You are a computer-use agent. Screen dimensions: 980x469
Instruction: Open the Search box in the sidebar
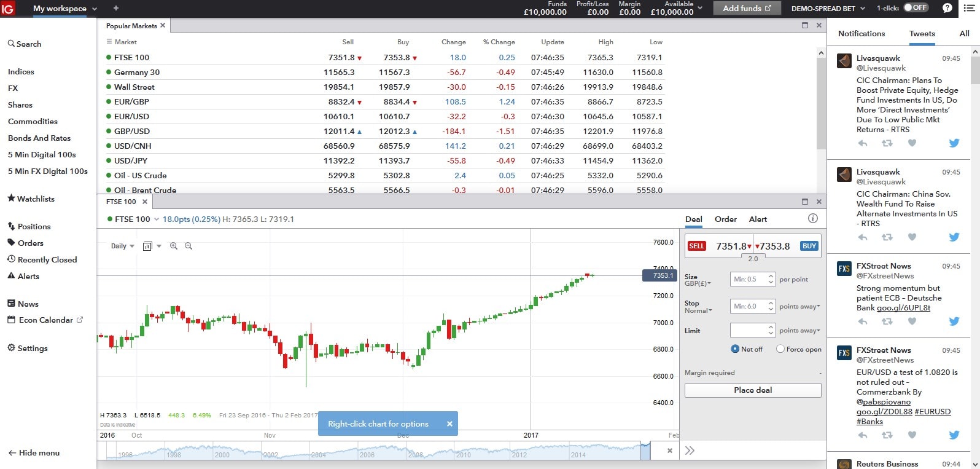click(x=25, y=44)
